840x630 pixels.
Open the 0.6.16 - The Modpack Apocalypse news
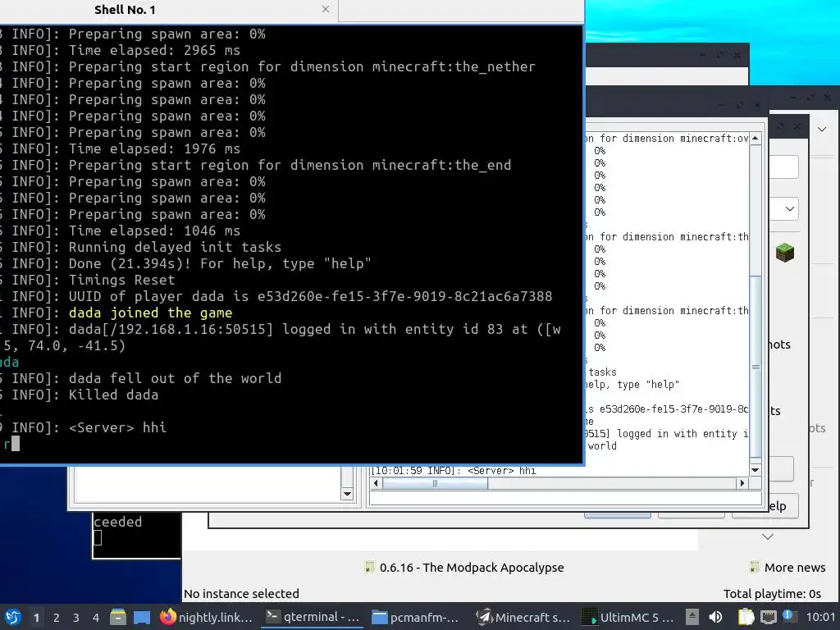(472, 568)
